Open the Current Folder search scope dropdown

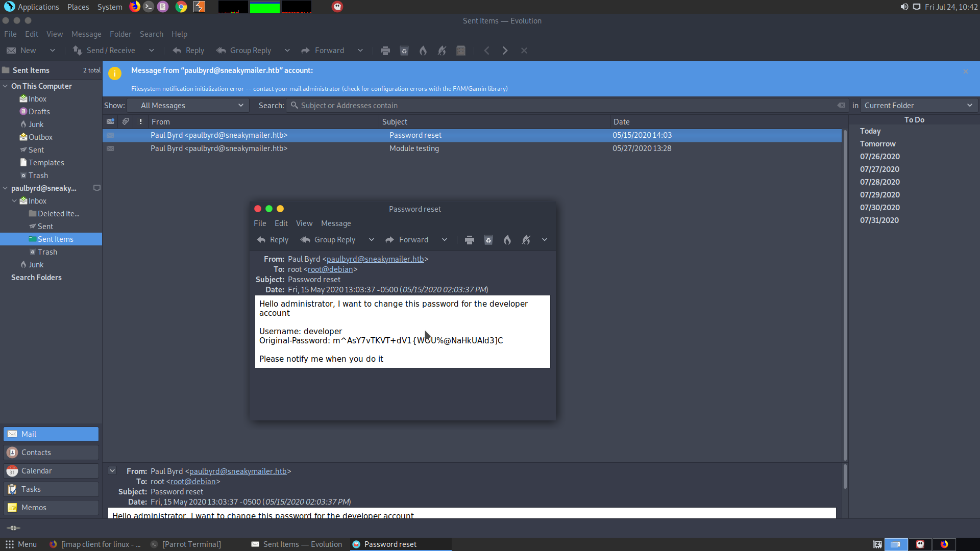tap(919, 106)
